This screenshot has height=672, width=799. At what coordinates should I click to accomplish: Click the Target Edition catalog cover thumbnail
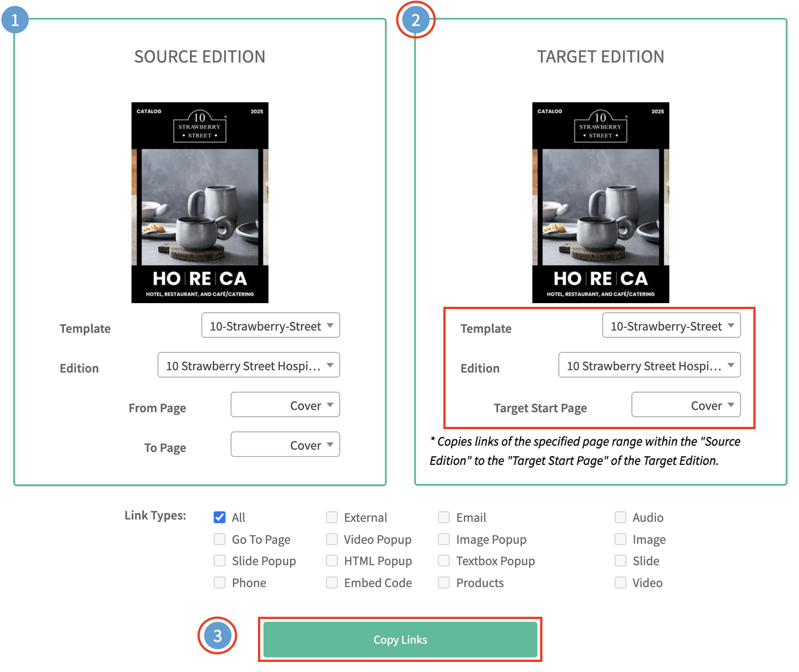[600, 202]
